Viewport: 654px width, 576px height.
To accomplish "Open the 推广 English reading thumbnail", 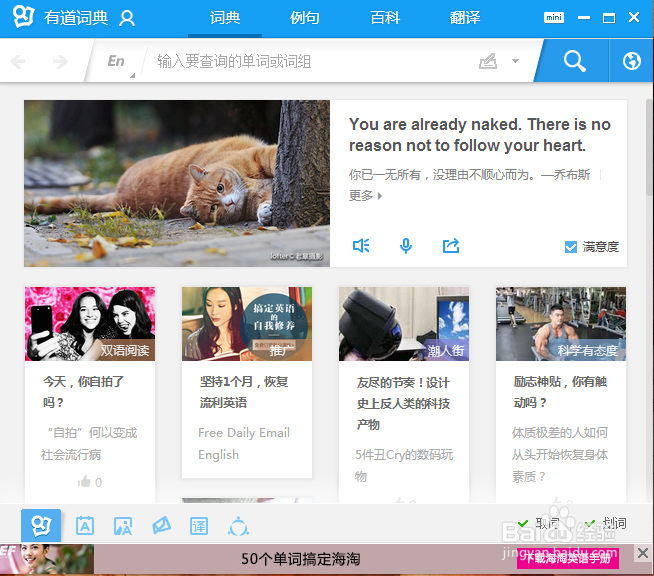I will [x=247, y=324].
